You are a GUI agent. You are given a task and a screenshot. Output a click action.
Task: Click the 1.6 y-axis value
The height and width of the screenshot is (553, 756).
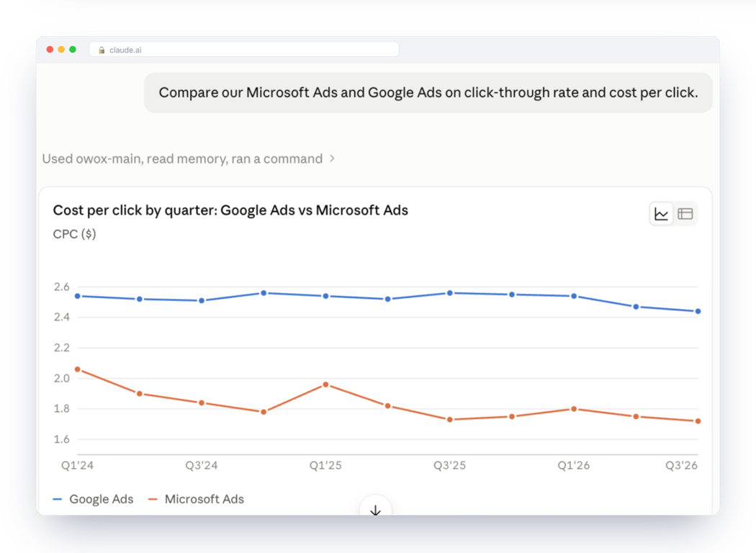coord(62,439)
